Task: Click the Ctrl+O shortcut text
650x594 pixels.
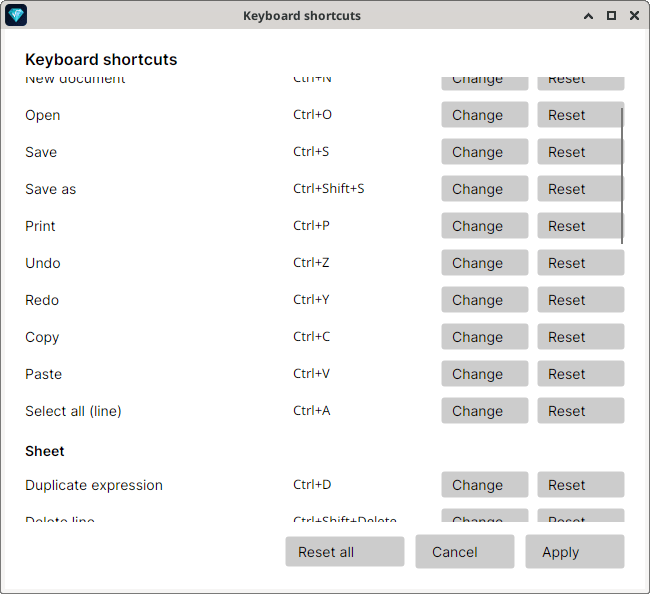Action: (x=312, y=114)
